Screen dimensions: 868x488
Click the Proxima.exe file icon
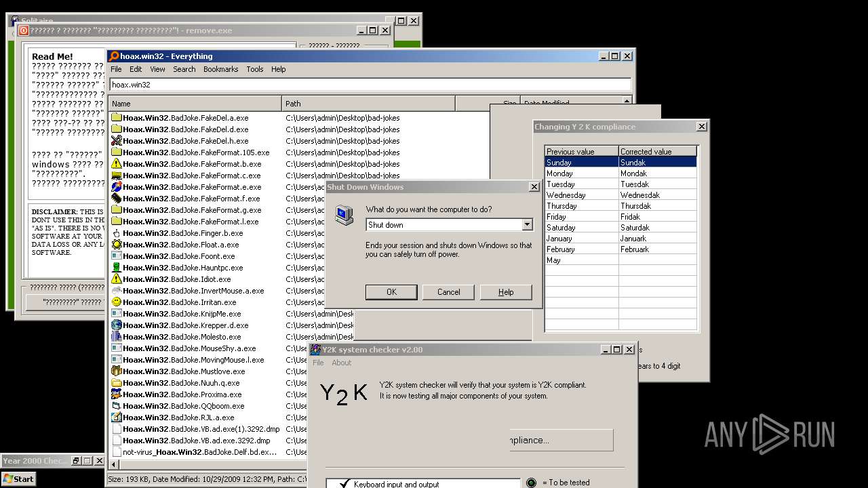coord(116,394)
